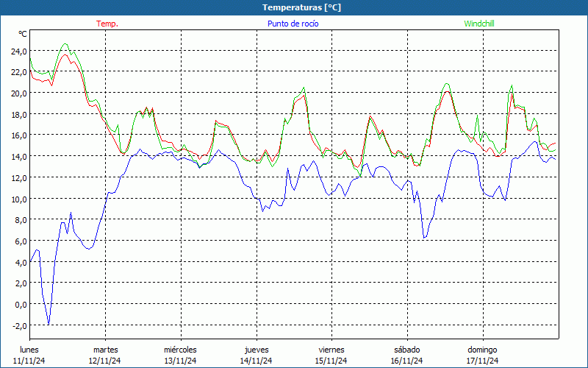The height and width of the screenshot is (368, 588).
Task: Click the 'martes' day label
Action: 106,350
